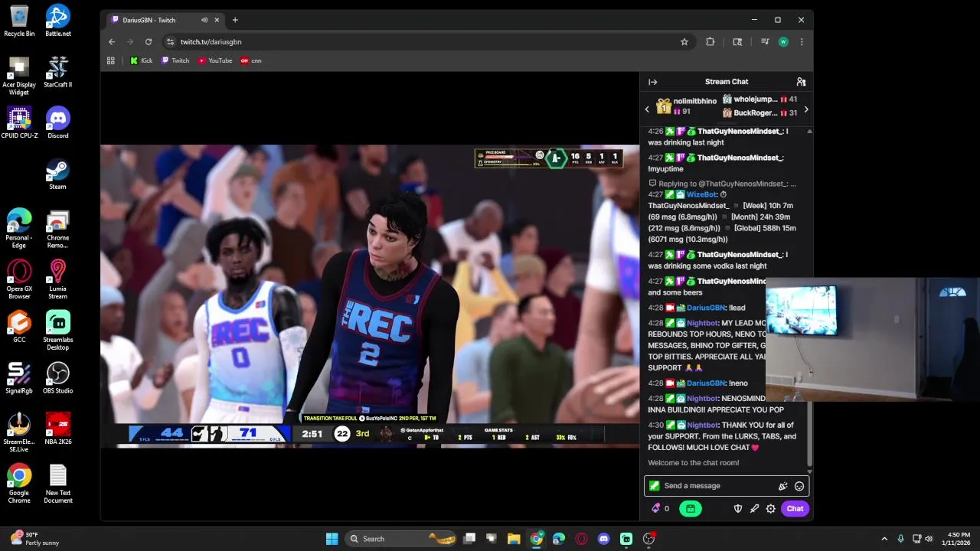The width and height of the screenshot is (980, 551).
Task: Open channel points balance
Action: pos(660,508)
